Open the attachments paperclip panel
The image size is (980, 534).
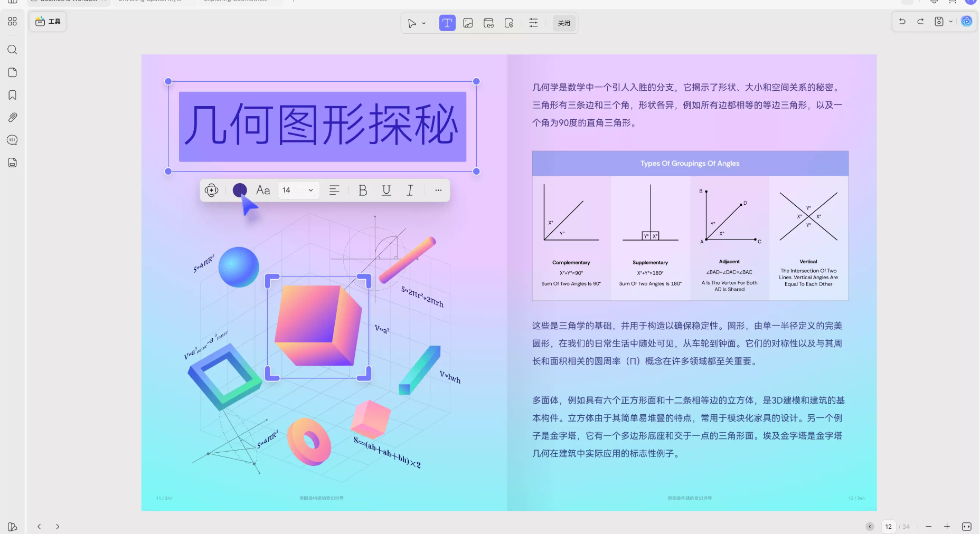pyautogui.click(x=13, y=118)
